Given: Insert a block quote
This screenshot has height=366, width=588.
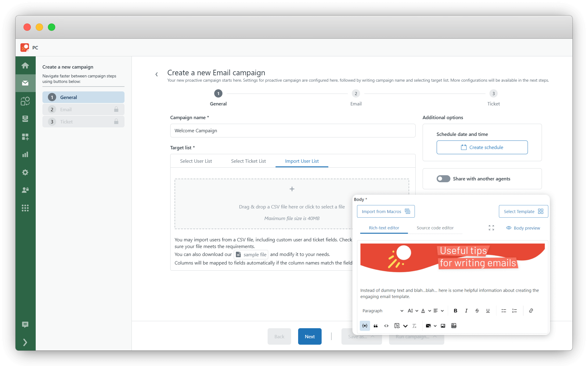Looking at the screenshot, I should coord(376,326).
